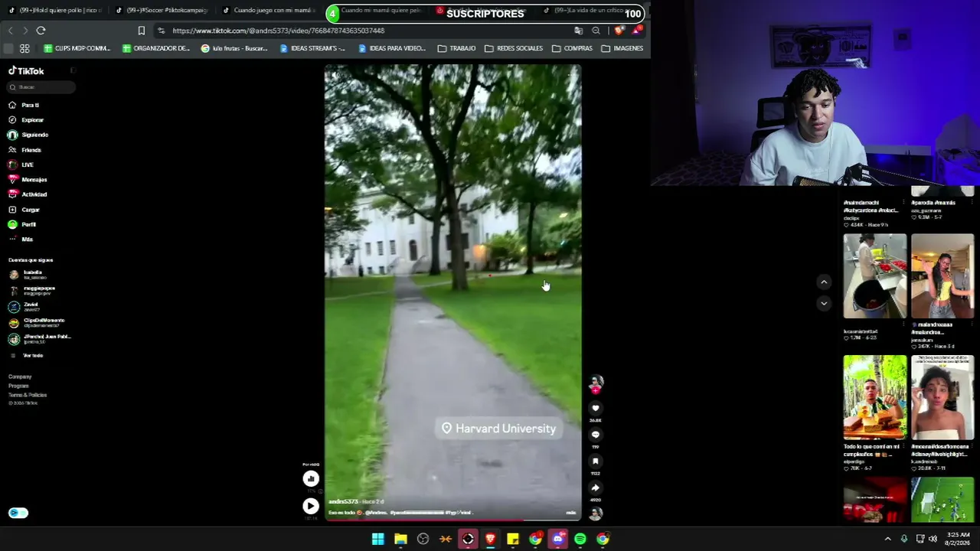The width and height of the screenshot is (980, 551).
Task: Bookmark this page in the address bar
Action: pyautogui.click(x=142, y=31)
